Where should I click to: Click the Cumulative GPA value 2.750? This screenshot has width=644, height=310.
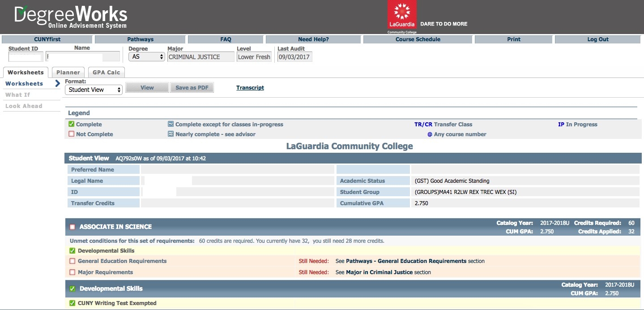click(x=422, y=203)
